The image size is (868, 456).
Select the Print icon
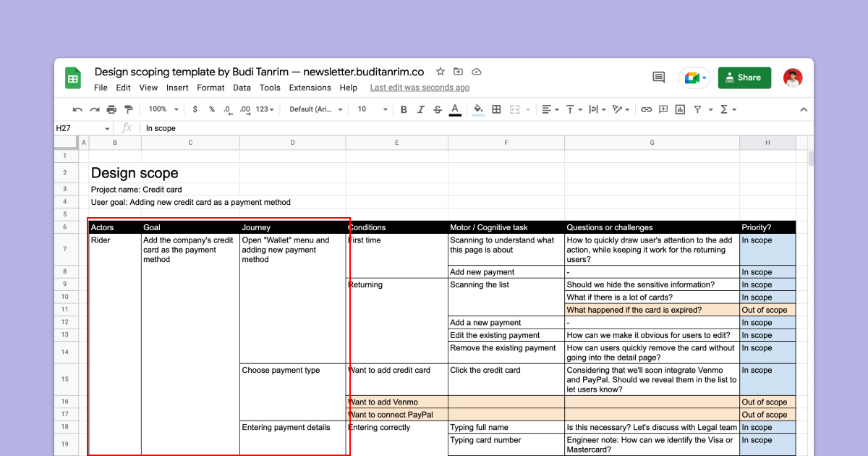point(111,109)
